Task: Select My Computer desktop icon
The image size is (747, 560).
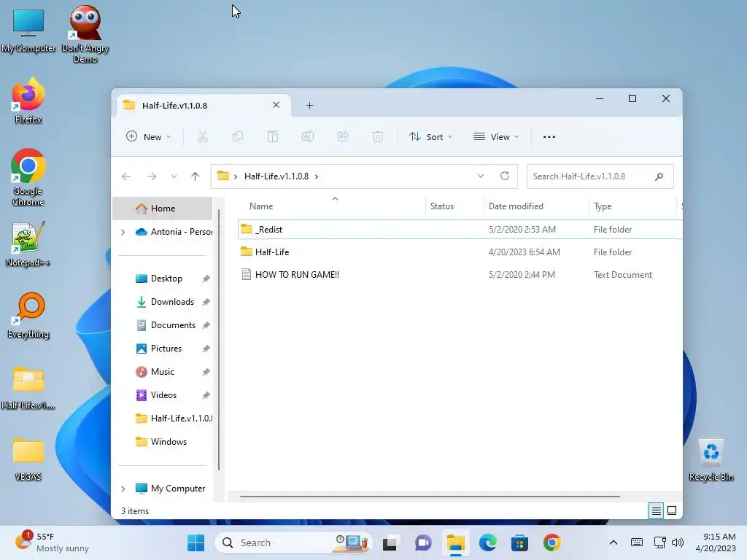Action: 28,29
